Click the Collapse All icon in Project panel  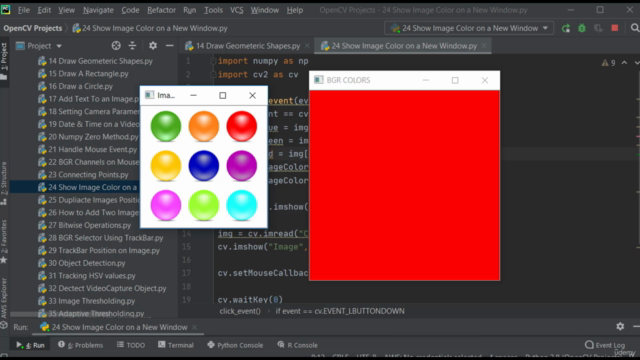(x=132, y=46)
